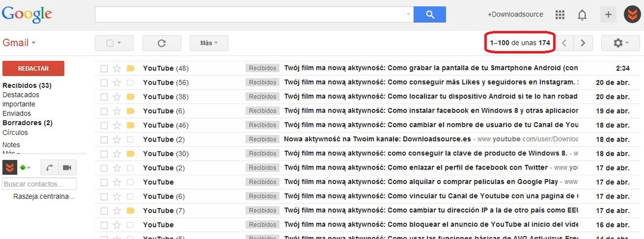Show search options arrow in search box
Image resolution: width=644 pixels, height=239 pixels.
pyautogui.click(x=408, y=15)
